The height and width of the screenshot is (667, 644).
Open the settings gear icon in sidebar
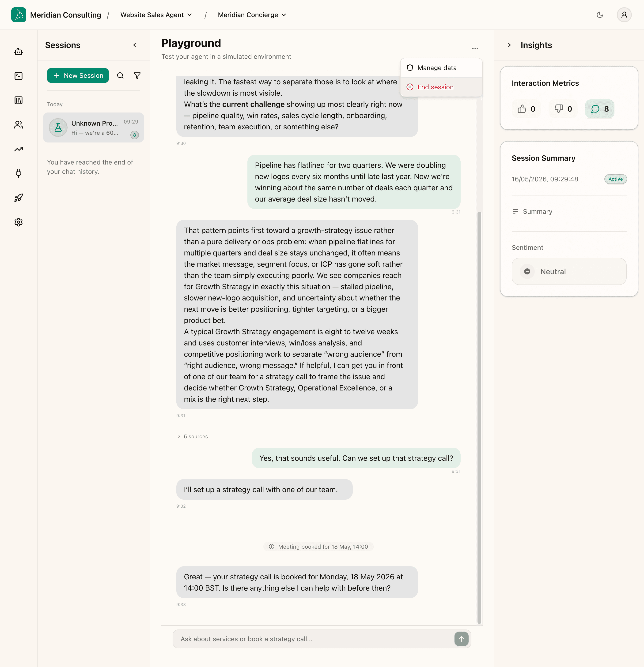click(x=19, y=222)
